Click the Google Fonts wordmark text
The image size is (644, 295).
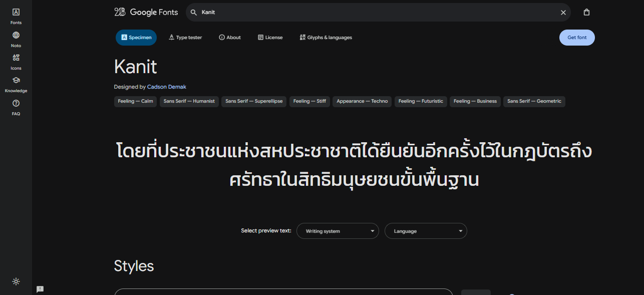point(154,12)
